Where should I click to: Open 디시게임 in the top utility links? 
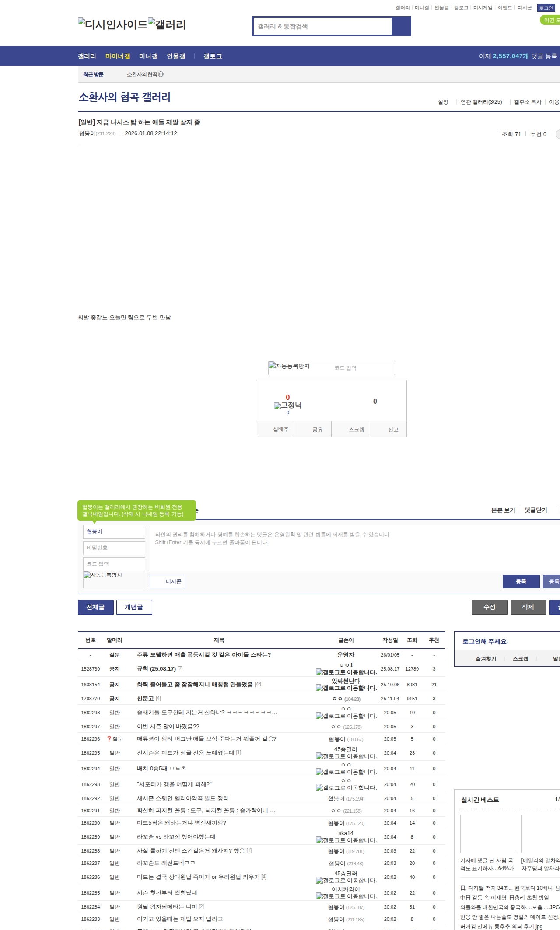point(483,8)
